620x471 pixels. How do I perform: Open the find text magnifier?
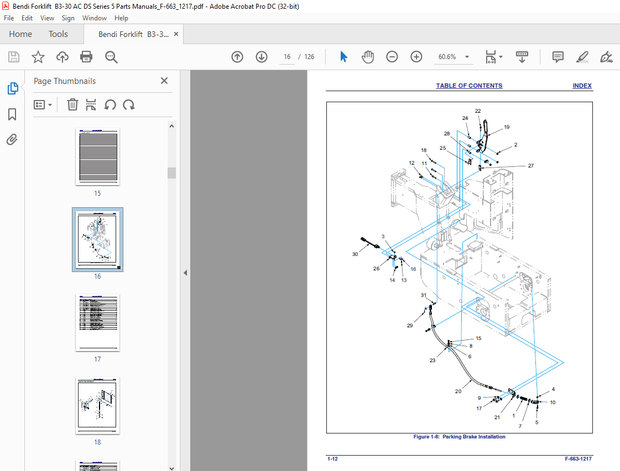coord(111,57)
